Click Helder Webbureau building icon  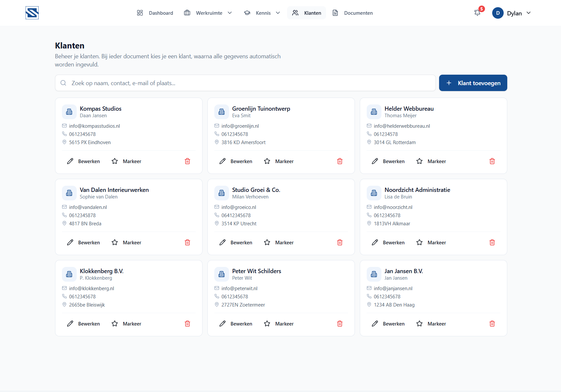tap(374, 112)
